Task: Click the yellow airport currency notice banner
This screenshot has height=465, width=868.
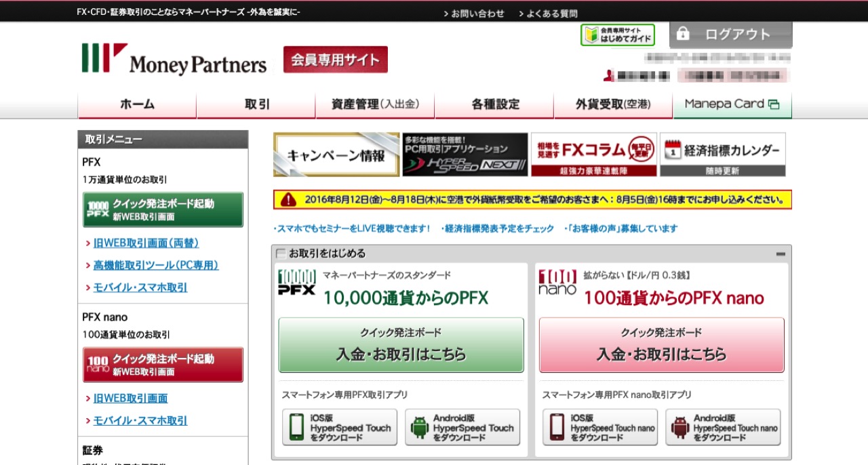Action: point(532,199)
